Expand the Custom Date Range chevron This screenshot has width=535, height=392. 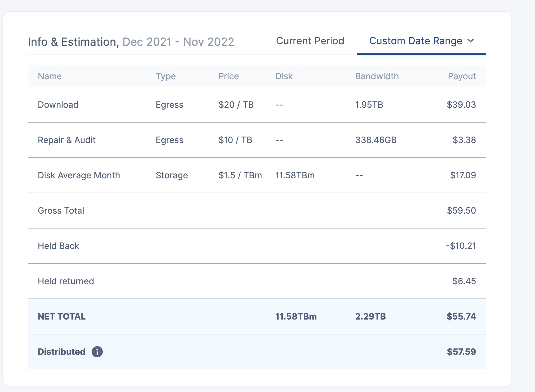[x=471, y=41]
